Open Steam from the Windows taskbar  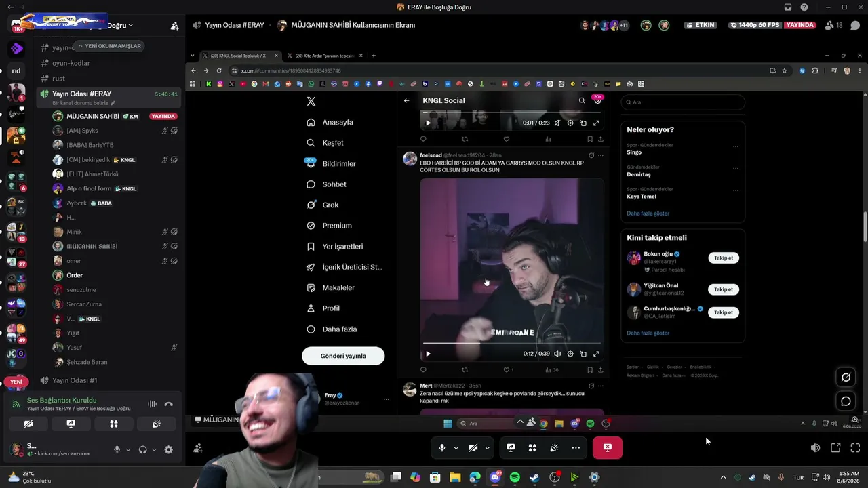click(534, 477)
